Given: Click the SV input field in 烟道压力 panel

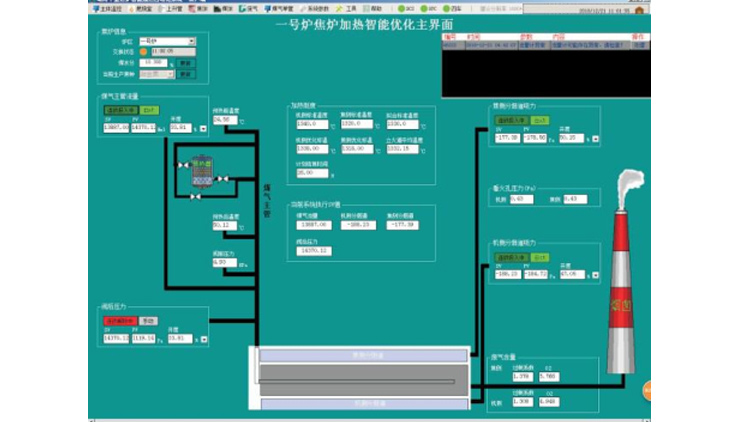Looking at the screenshot, I should coord(117,339).
